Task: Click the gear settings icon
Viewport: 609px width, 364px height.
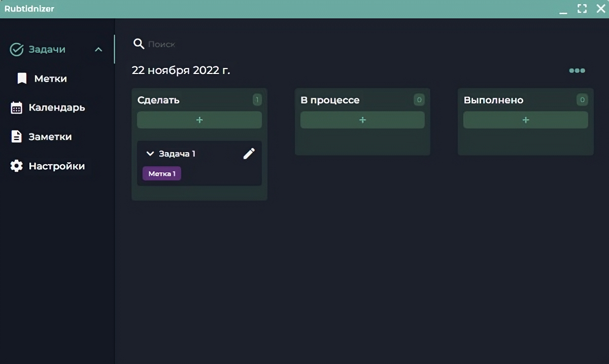Action: (17, 166)
